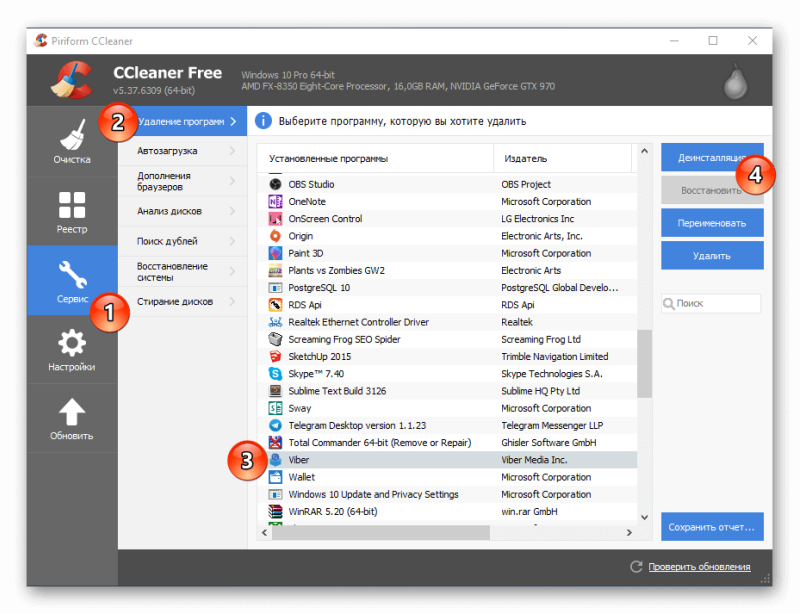800x614 pixels.
Task: Click the CCleaner logo in header
Action: 71,80
